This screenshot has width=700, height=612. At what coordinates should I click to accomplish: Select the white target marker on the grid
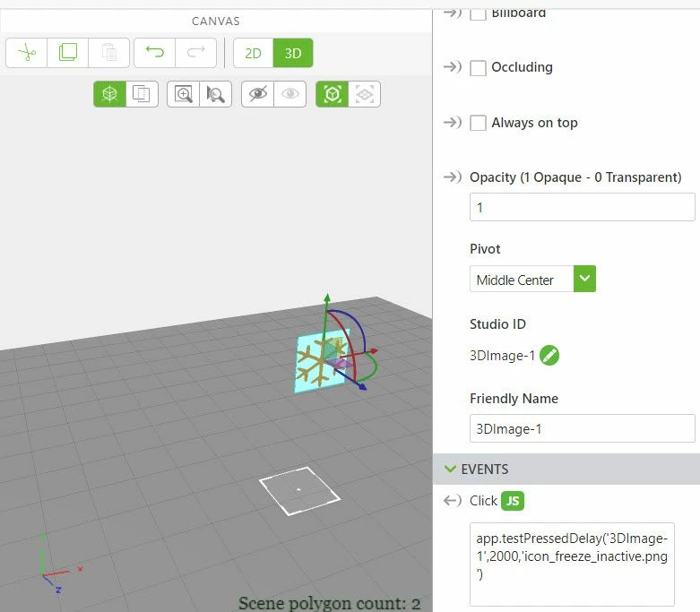coord(299,490)
